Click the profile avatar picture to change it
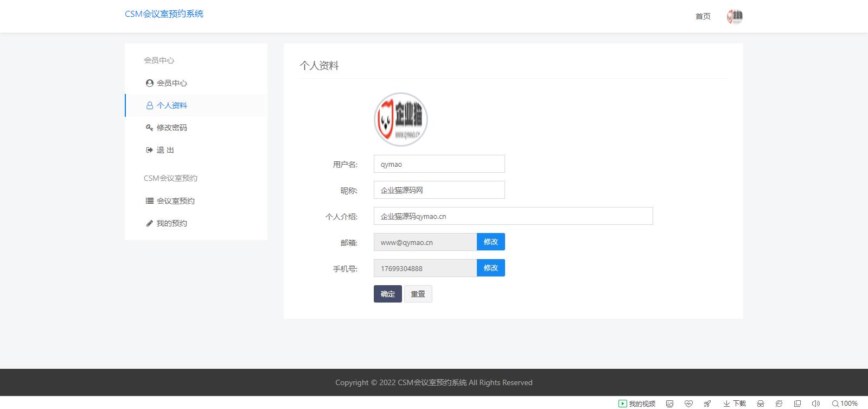The image size is (868, 409). [x=401, y=119]
